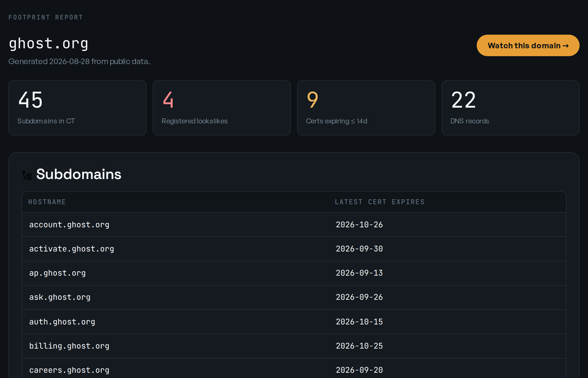Click expiry date 2026-09-30
588x378 pixels.
[359, 249]
